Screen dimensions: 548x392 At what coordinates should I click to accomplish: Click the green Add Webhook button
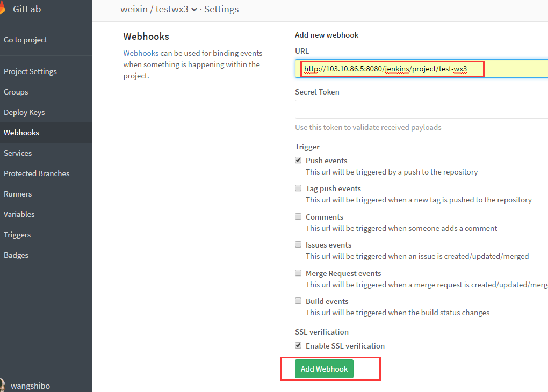point(324,368)
